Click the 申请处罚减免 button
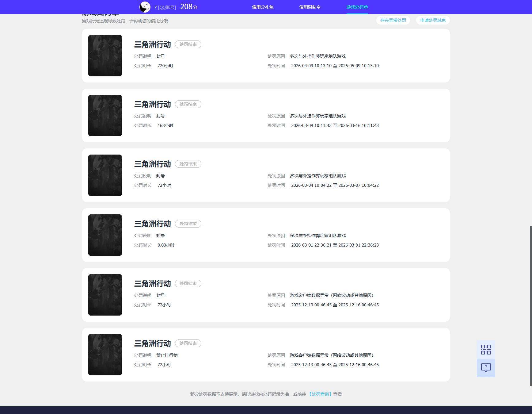 433,20
